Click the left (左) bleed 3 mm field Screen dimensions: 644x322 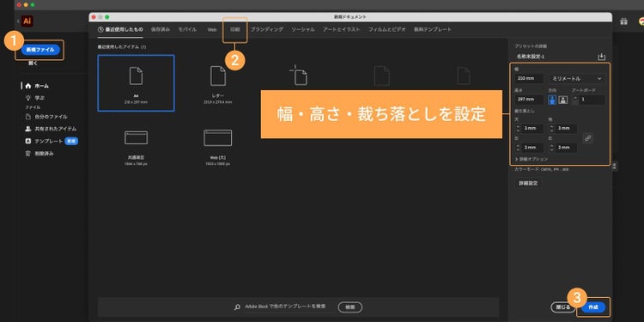click(x=532, y=148)
